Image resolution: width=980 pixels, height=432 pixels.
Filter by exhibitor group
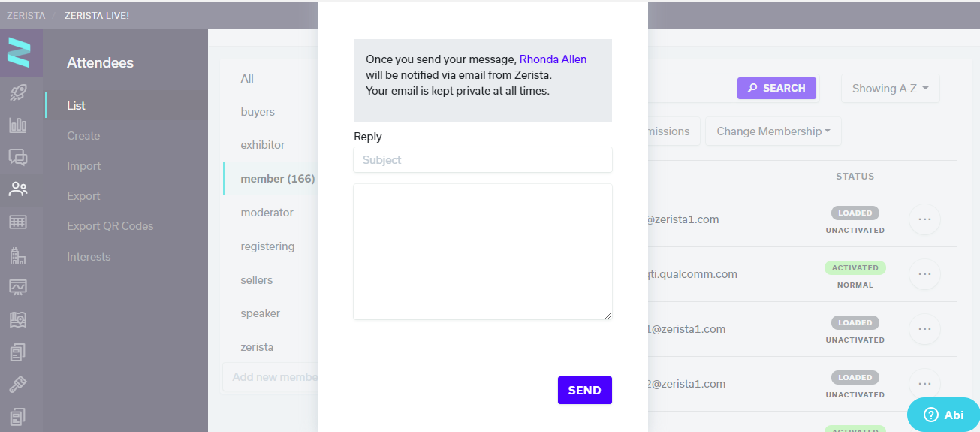tap(263, 145)
